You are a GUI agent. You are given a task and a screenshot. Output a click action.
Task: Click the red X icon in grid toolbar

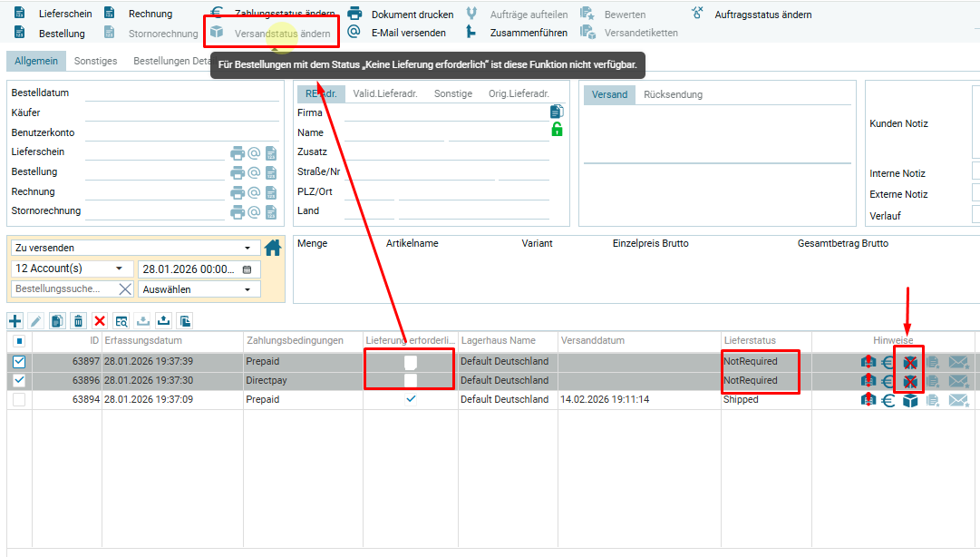pos(100,320)
